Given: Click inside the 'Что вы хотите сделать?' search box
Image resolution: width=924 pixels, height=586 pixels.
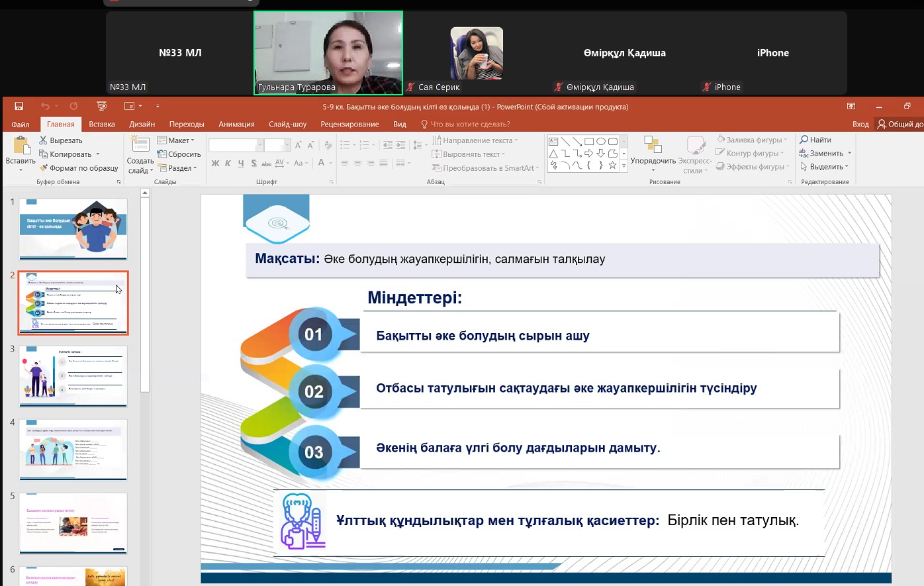Looking at the screenshot, I should [470, 124].
